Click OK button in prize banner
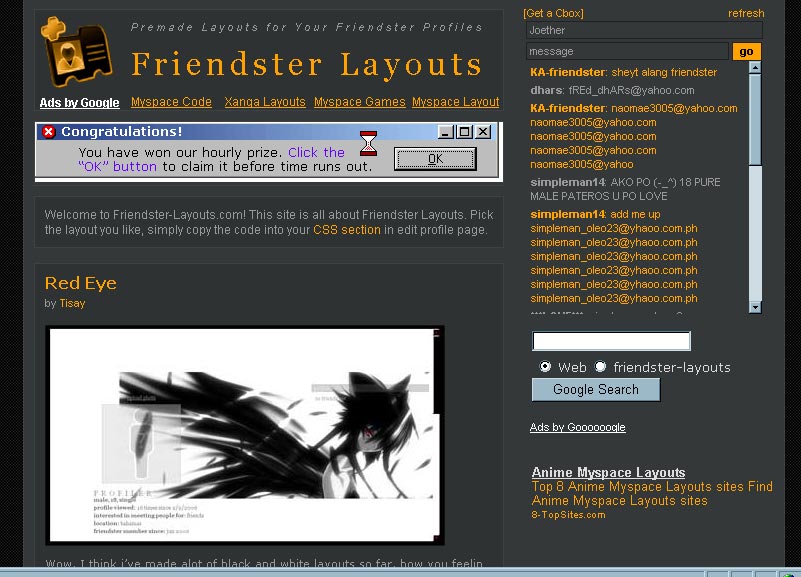 click(x=435, y=159)
